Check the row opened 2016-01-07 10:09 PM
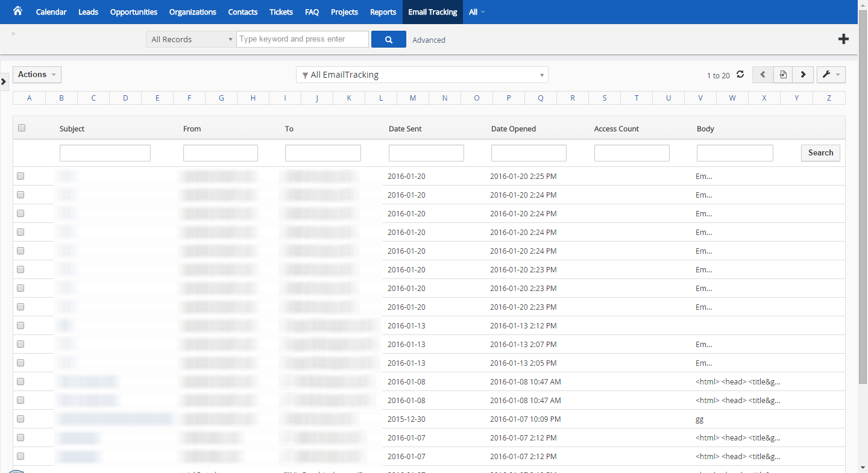 [x=20, y=419]
